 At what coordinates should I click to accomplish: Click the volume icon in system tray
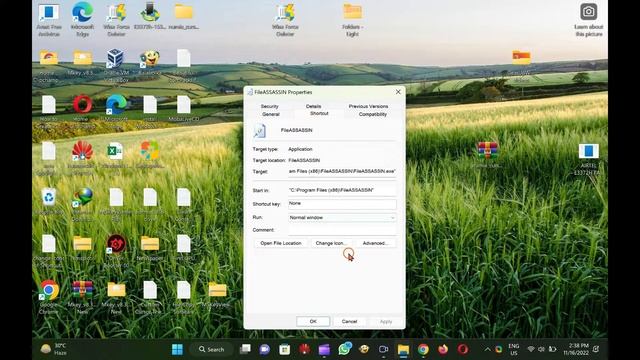tap(541, 349)
